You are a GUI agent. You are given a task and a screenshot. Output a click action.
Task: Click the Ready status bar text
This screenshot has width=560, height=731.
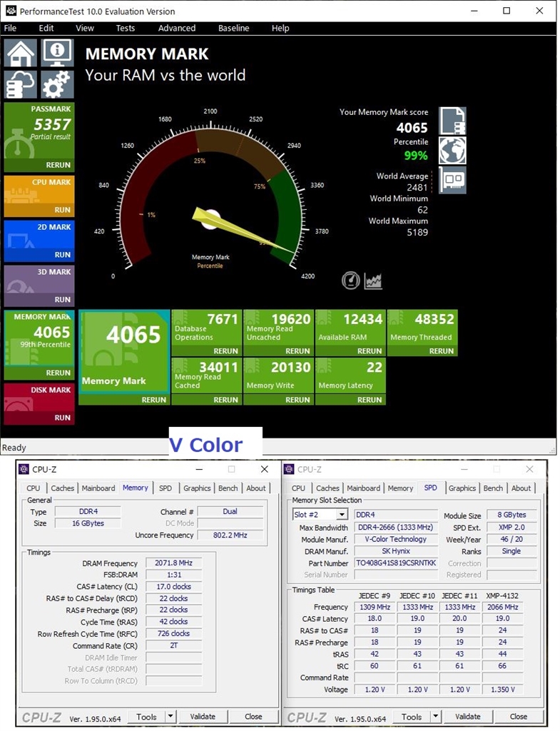(x=14, y=448)
